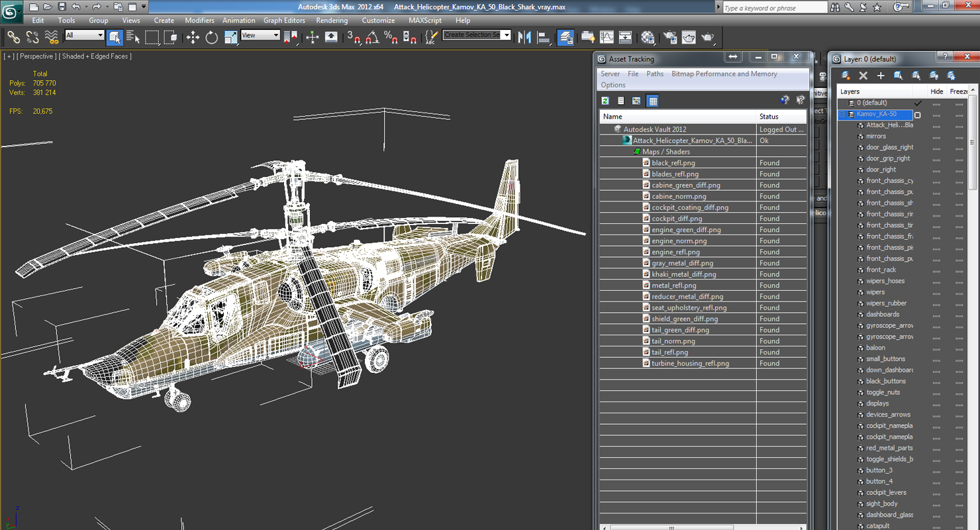Choose the Bind to Space Warp tool

[51, 37]
